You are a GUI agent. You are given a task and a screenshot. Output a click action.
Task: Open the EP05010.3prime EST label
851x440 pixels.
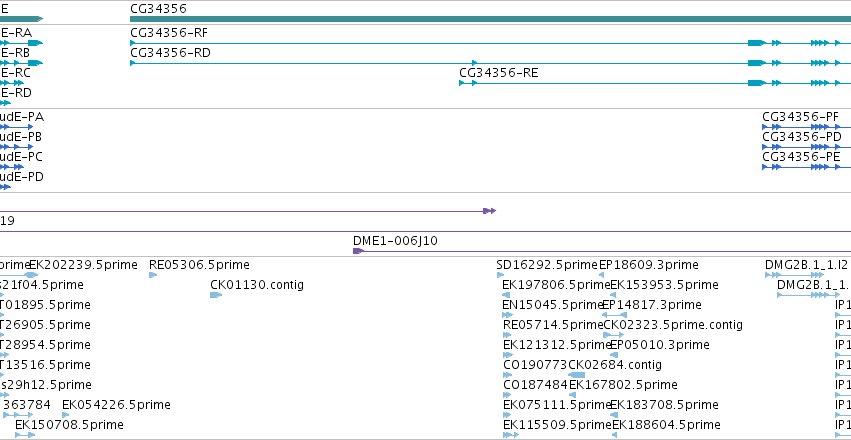tap(659, 345)
